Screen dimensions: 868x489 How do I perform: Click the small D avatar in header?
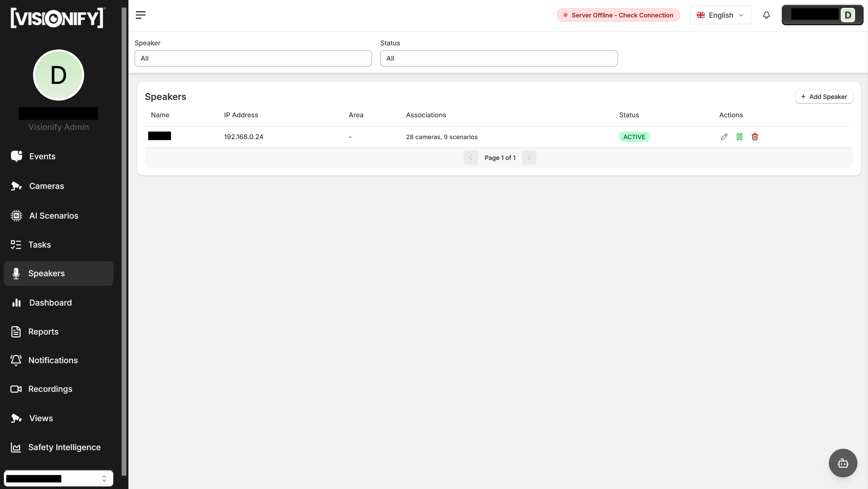pyautogui.click(x=848, y=15)
